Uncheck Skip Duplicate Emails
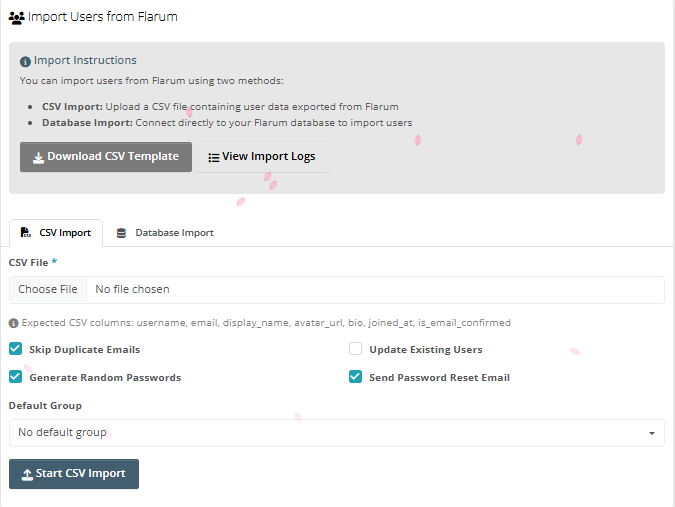The image size is (675, 507). pyautogui.click(x=15, y=349)
